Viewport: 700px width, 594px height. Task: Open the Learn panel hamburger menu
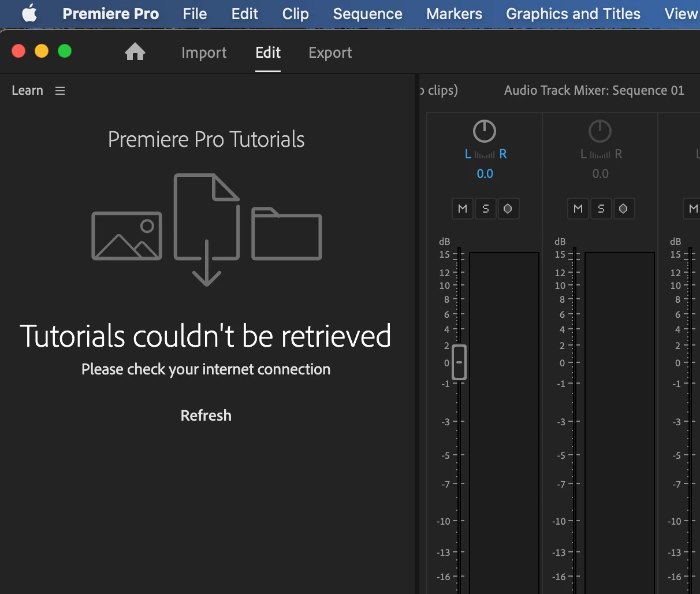(60, 91)
